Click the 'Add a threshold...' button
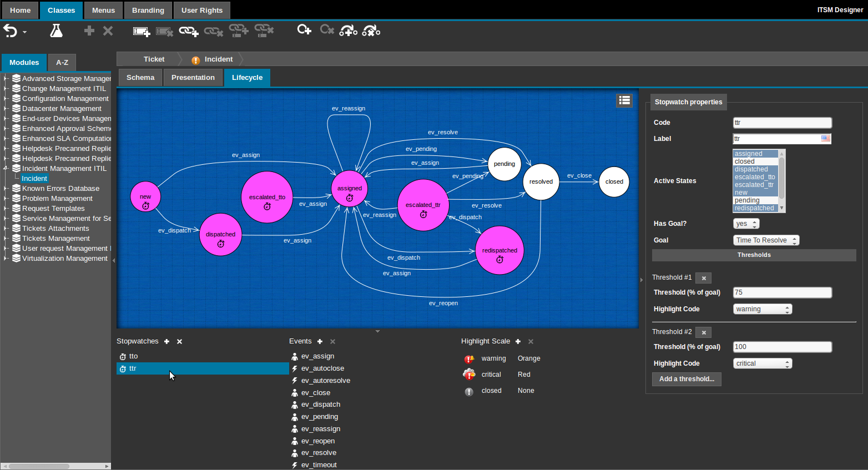This screenshot has height=470, width=868. (687, 379)
